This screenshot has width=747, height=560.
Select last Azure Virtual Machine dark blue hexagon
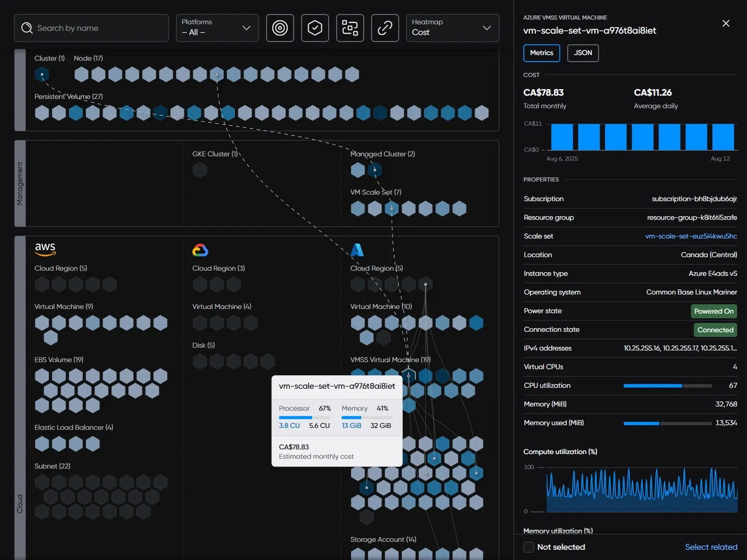coord(476,322)
